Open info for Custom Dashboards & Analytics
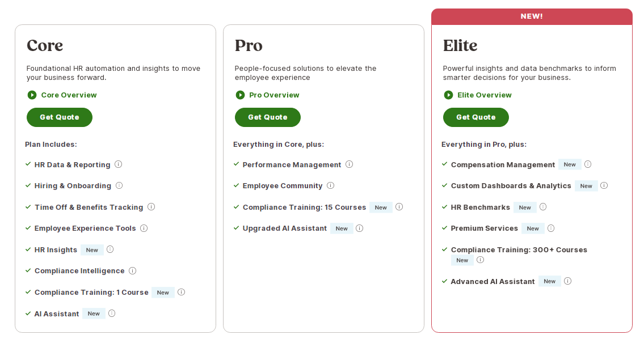This screenshot has height=343, width=644. (x=604, y=185)
